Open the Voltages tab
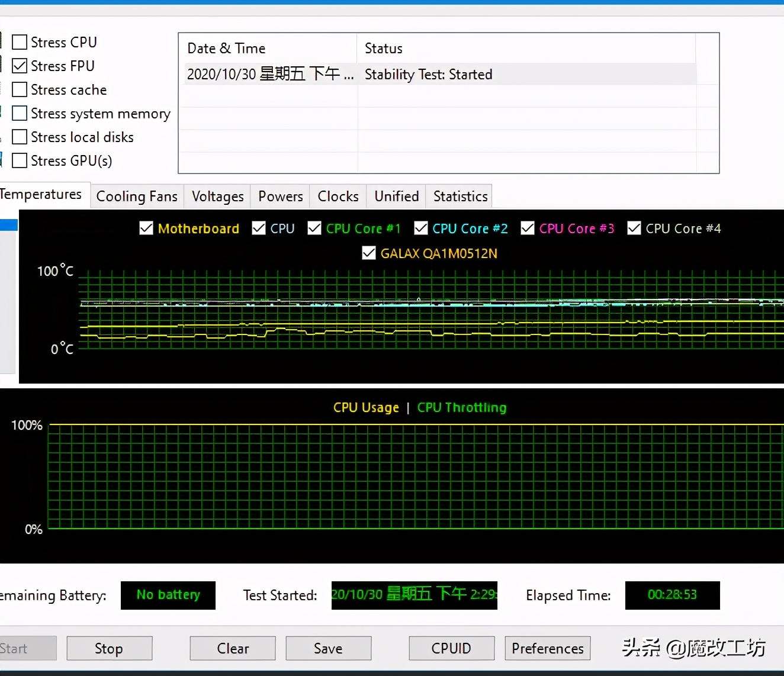The height and width of the screenshot is (676, 784). click(x=217, y=197)
